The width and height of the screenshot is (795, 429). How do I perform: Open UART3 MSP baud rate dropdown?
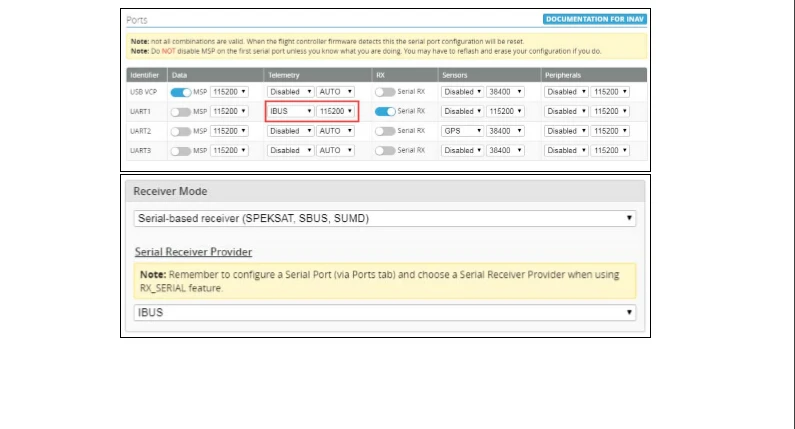pyautogui.click(x=229, y=150)
